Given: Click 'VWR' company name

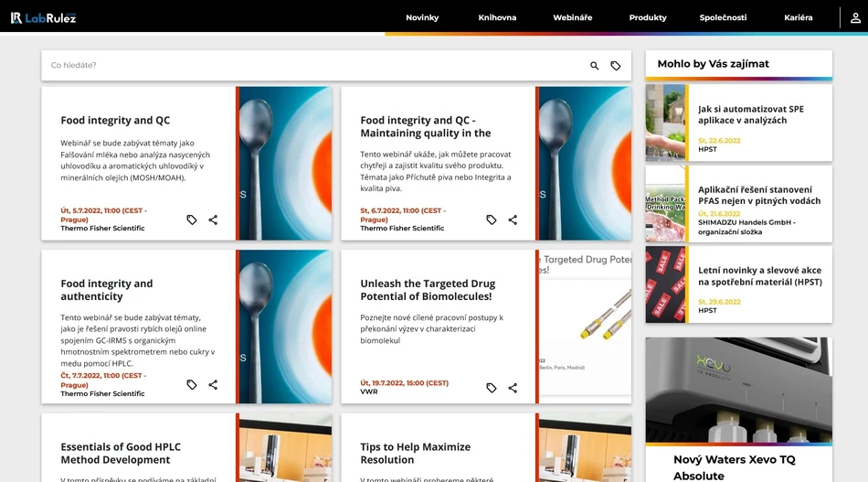Looking at the screenshot, I should click(369, 391).
